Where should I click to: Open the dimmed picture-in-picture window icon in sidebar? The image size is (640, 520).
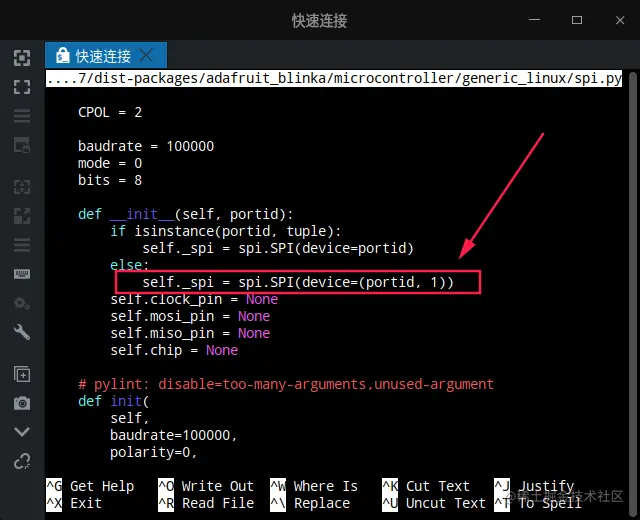[22, 145]
